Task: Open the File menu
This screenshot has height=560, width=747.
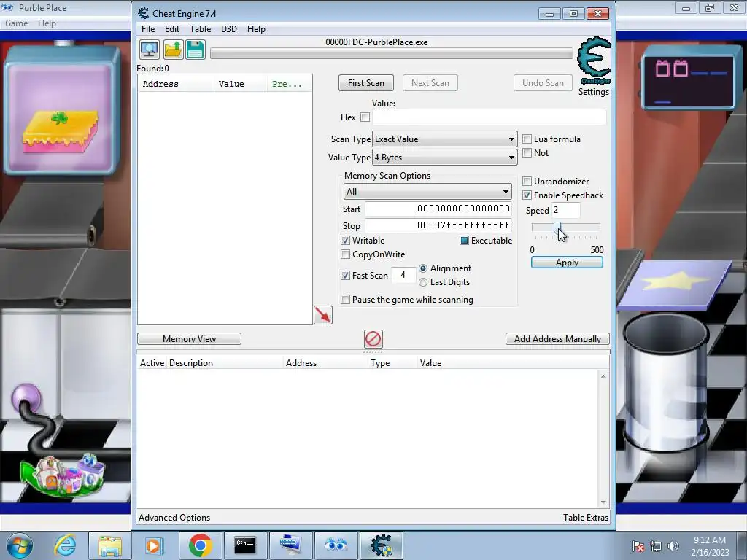Action: click(x=148, y=29)
